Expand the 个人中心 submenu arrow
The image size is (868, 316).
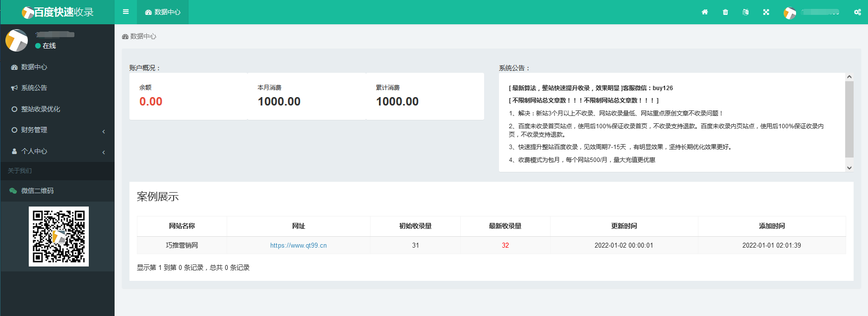point(104,152)
